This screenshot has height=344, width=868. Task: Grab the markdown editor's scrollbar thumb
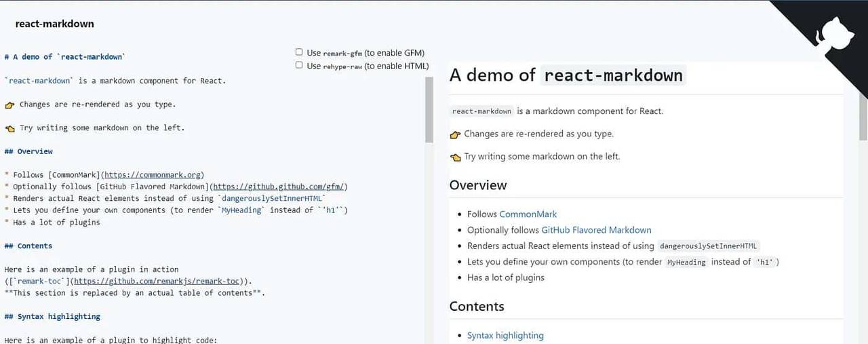tap(429, 109)
